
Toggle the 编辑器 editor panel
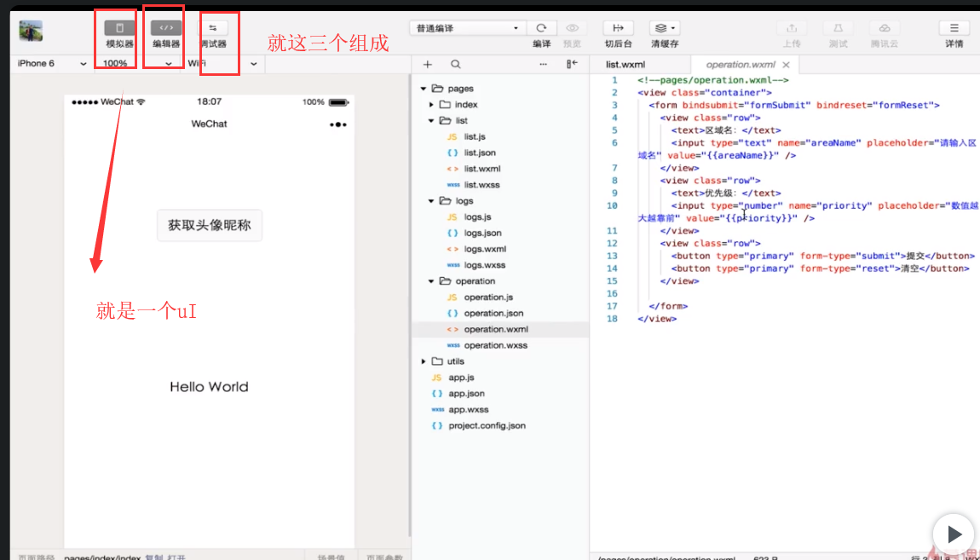coord(166,28)
